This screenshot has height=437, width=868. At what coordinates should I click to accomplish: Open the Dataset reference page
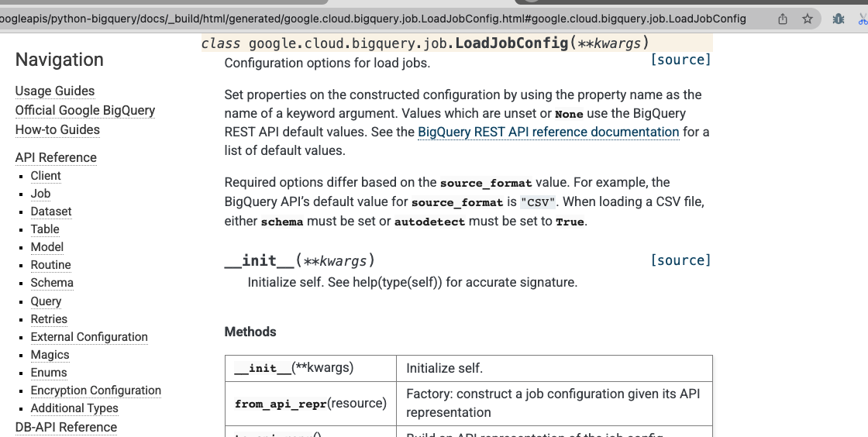(51, 212)
